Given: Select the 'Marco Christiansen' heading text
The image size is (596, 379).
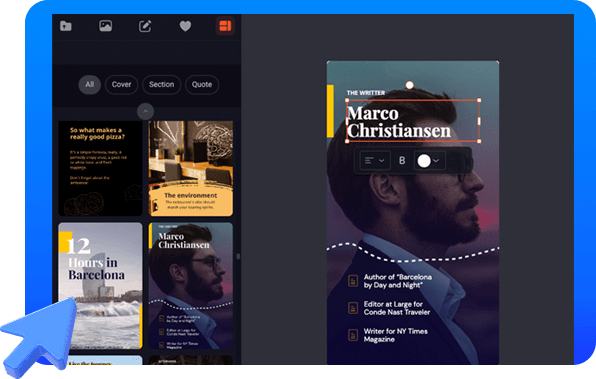Looking at the screenshot, I should pyautogui.click(x=399, y=122).
